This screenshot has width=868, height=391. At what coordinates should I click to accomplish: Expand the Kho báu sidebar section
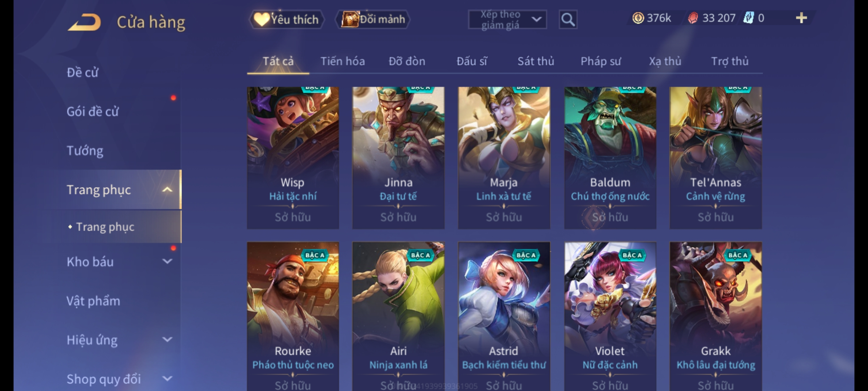point(167,261)
